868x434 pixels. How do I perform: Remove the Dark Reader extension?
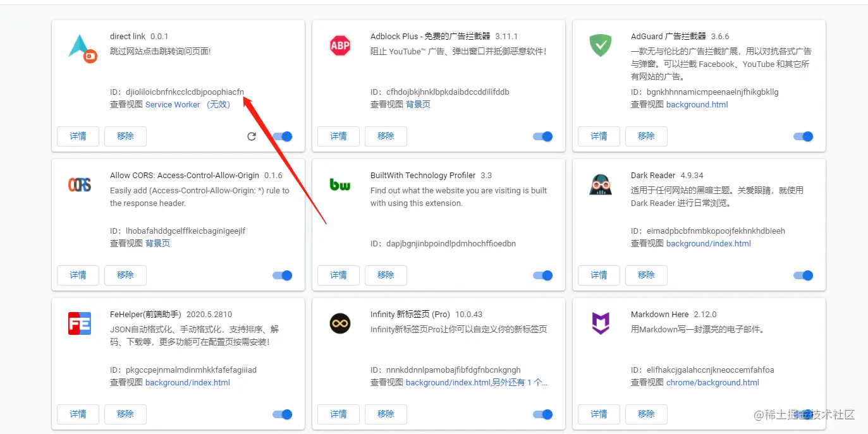(646, 275)
